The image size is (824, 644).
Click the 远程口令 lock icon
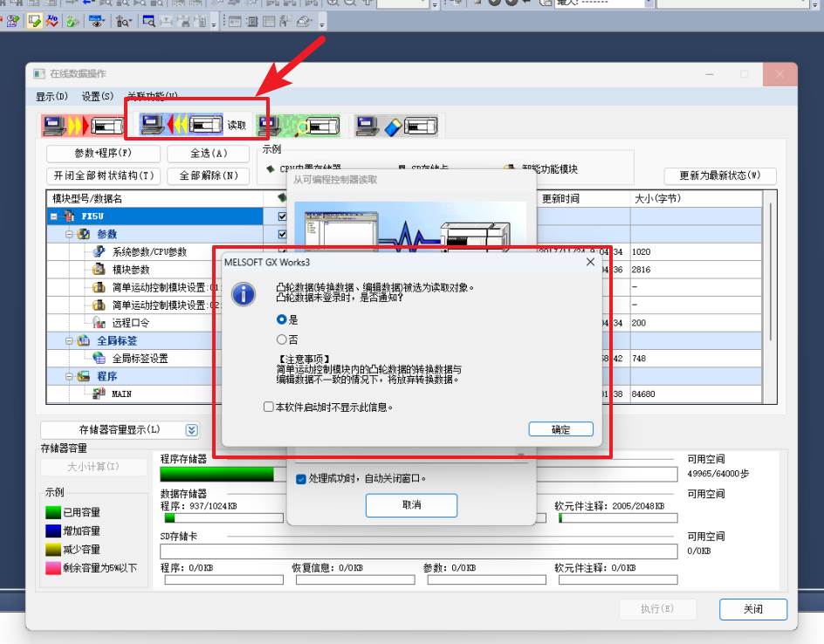pyautogui.click(x=99, y=323)
